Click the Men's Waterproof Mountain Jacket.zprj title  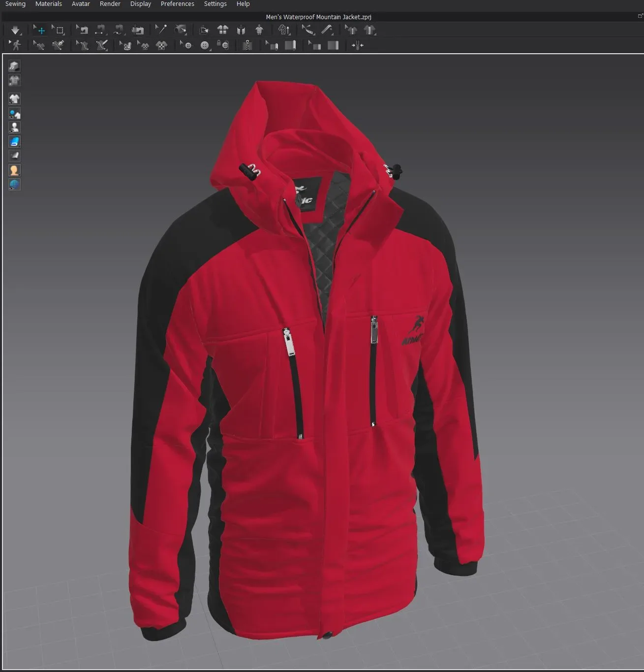click(x=318, y=17)
